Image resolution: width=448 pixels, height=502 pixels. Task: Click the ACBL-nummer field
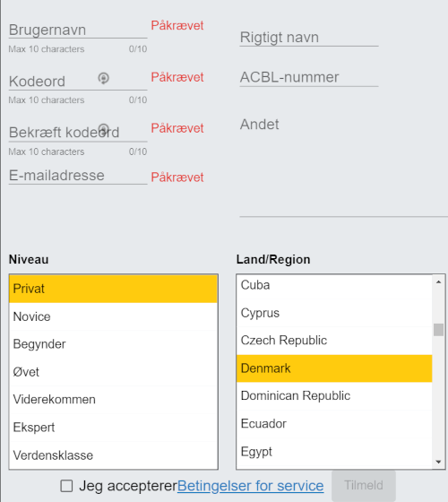(x=309, y=77)
